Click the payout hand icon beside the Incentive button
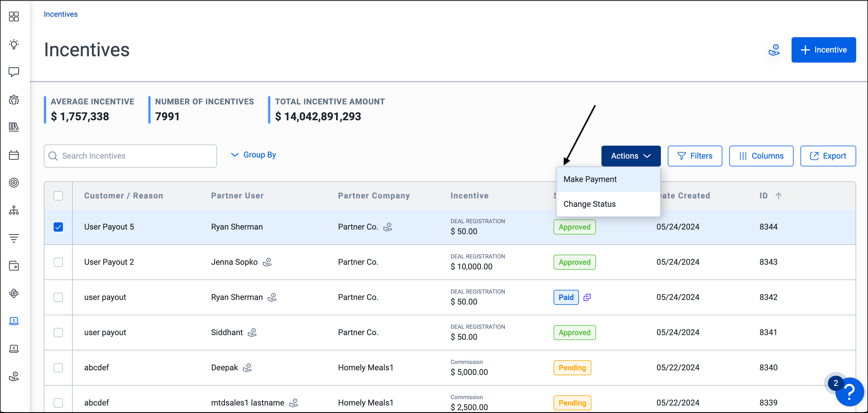 tap(774, 50)
